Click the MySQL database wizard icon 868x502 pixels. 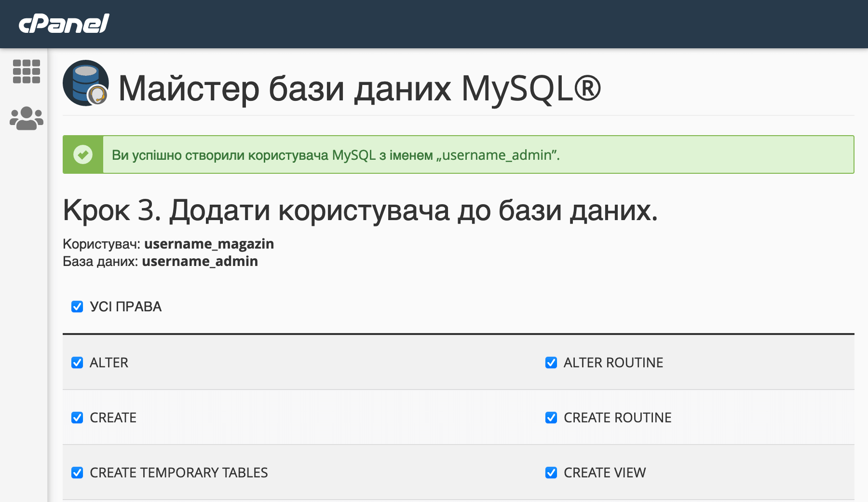[86, 83]
